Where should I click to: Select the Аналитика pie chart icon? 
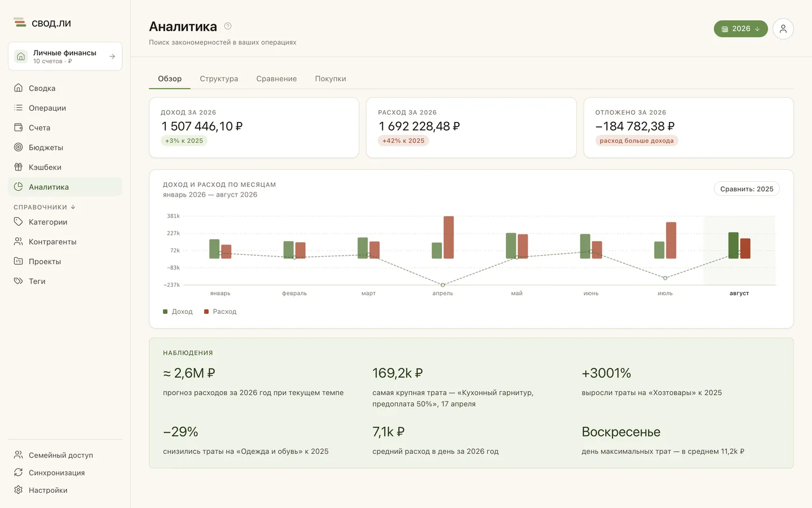[x=18, y=187]
